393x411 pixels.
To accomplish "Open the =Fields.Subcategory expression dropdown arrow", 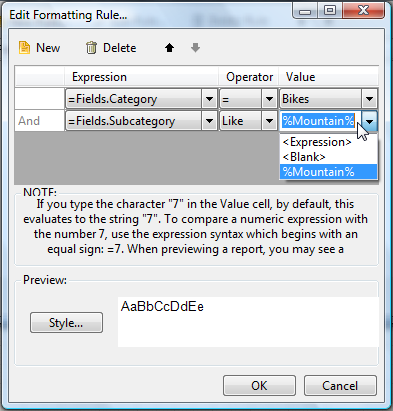I will tap(209, 121).
